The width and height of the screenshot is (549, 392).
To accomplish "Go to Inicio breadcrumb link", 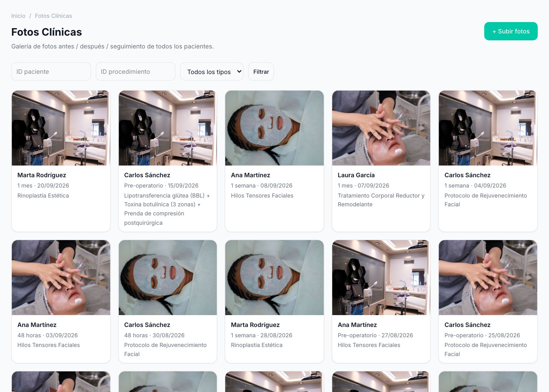I will [18, 16].
